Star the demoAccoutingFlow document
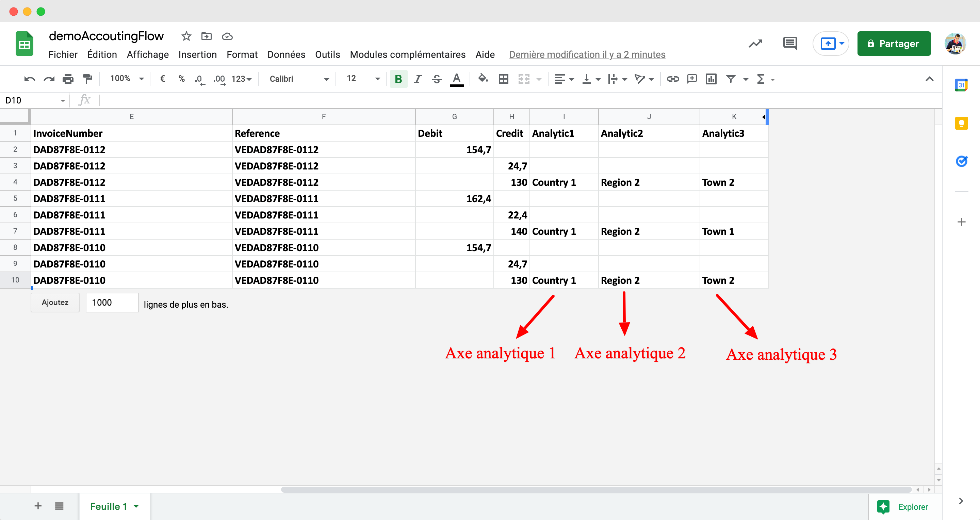The width and height of the screenshot is (980, 520). [186, 36]
